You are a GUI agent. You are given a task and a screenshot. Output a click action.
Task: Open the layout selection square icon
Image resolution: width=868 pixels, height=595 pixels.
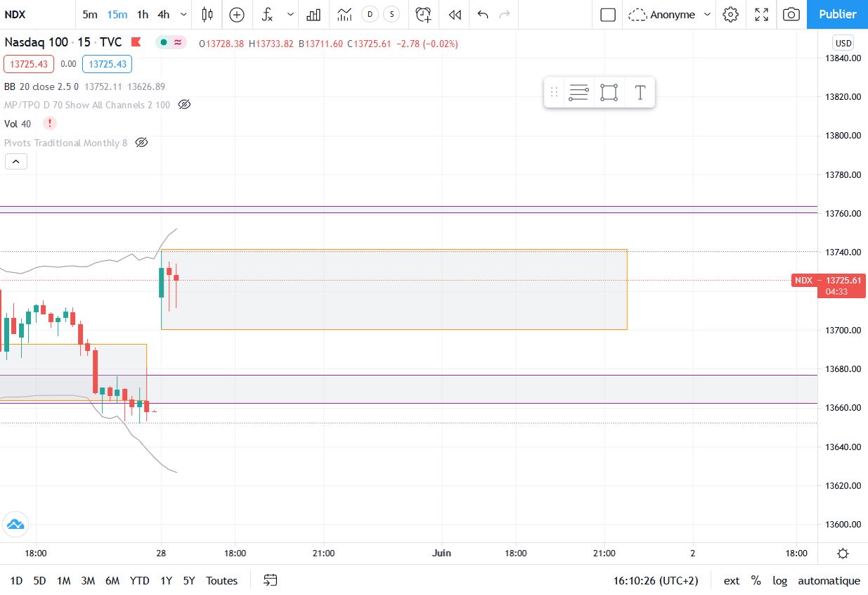[608, 14]
